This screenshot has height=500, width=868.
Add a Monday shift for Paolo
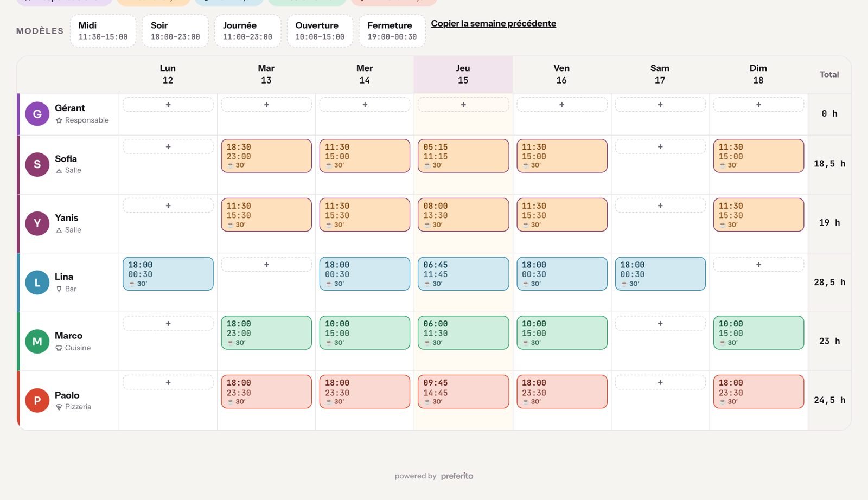point(168,382)
